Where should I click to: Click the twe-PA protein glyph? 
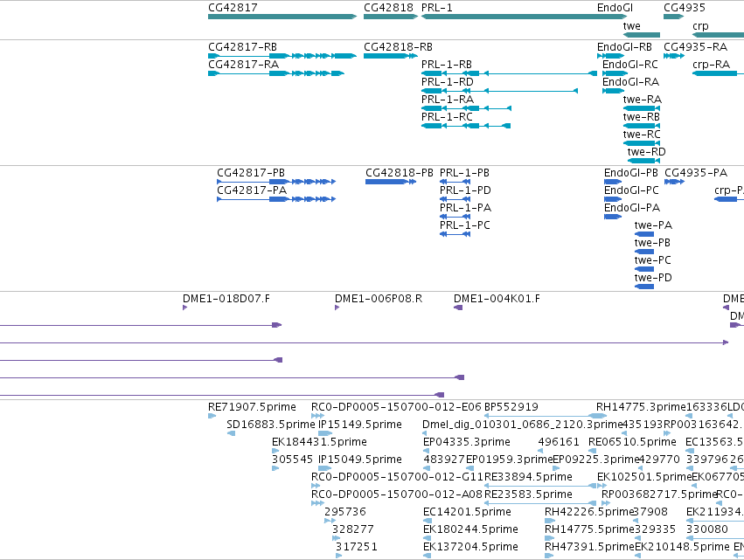pyautogui.click(x=644, y=234)
